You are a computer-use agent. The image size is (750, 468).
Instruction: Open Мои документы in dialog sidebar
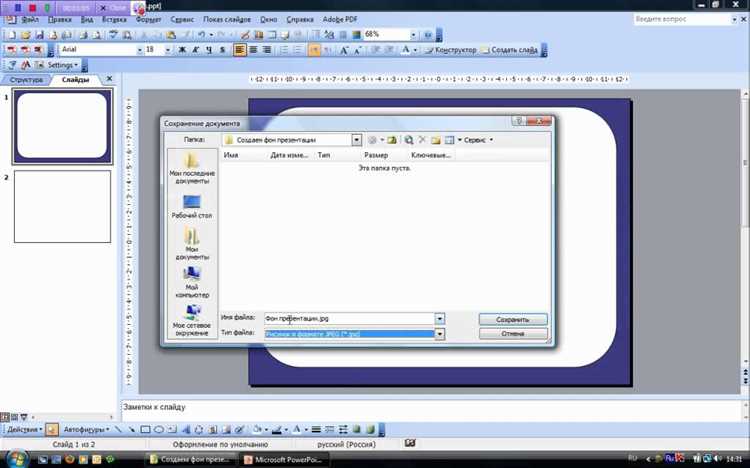coord(192,243)
